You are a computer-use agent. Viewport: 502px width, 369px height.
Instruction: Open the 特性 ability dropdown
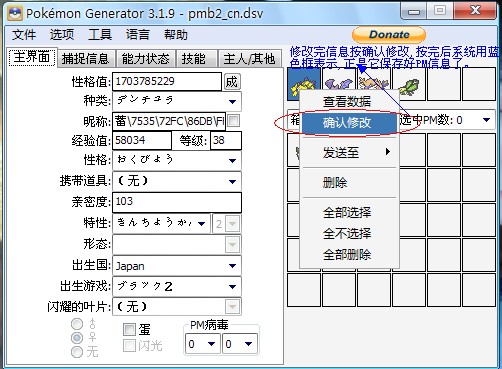[162, 223]
